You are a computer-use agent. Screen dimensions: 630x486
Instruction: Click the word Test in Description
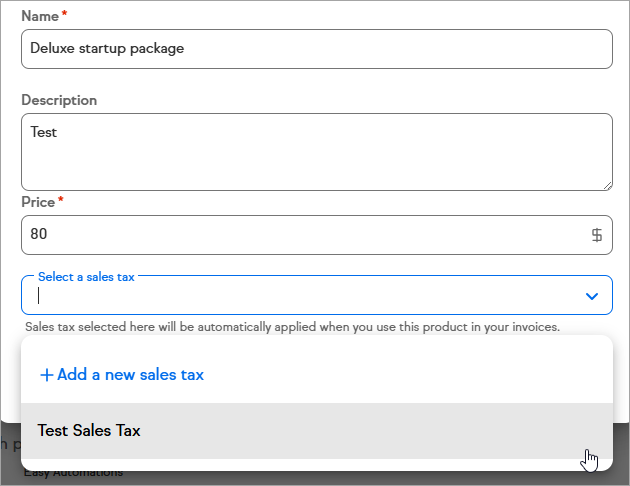point(44,131)
